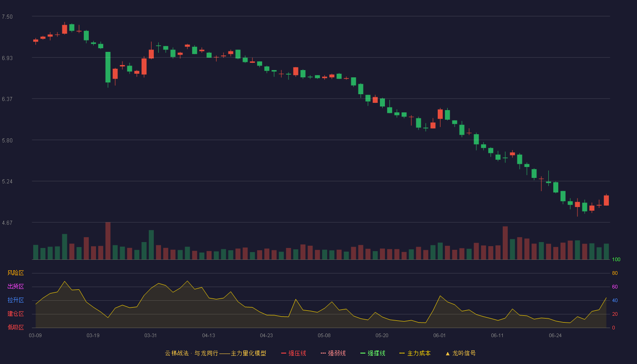This screenshot has width=637, height=364.
Task: Select the tallest red volume bar after 03-19
Action: coord(108,241)
